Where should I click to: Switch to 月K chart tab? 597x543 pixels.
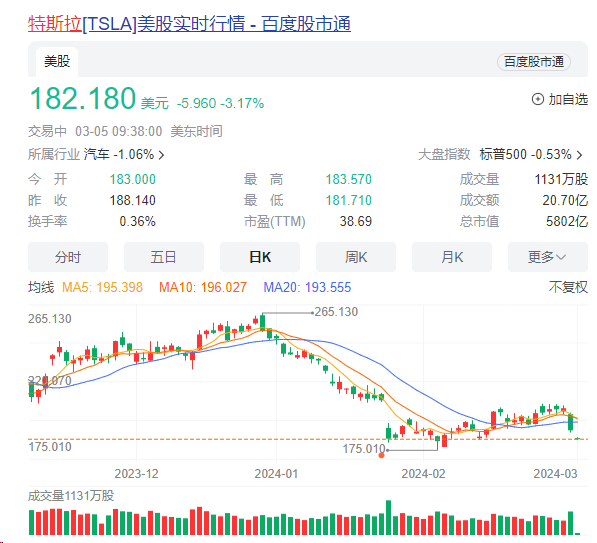[x=452, y=257]
